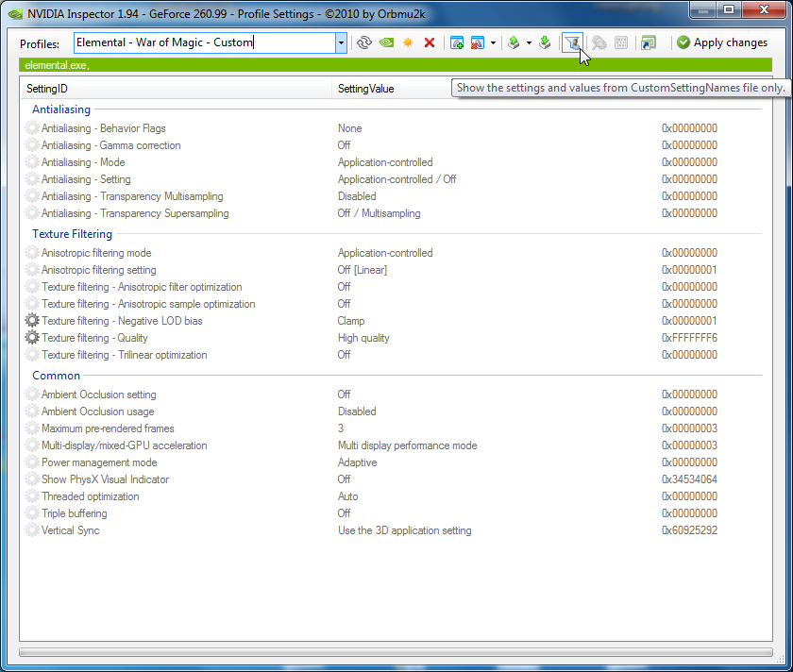Click the gear beside Texture filtering - Quality

click(32, 338)
